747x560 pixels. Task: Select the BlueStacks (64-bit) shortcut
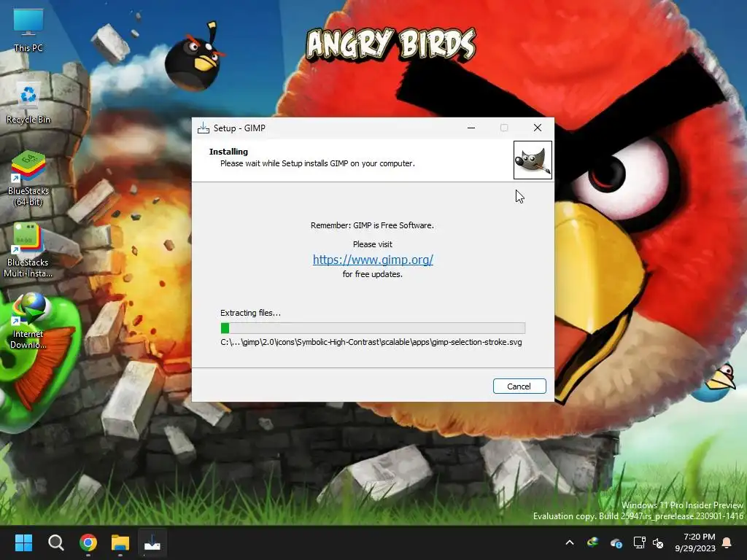(x=28, y=179)
